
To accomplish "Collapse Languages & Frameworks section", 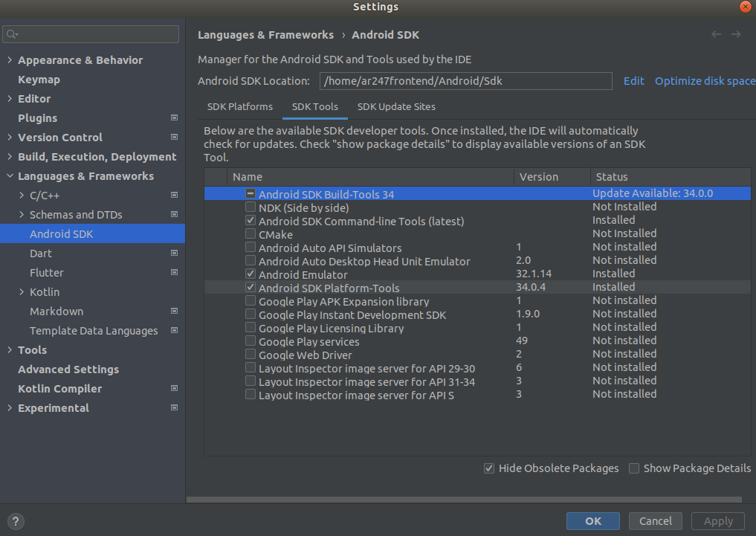I will (x=10, y=176).
